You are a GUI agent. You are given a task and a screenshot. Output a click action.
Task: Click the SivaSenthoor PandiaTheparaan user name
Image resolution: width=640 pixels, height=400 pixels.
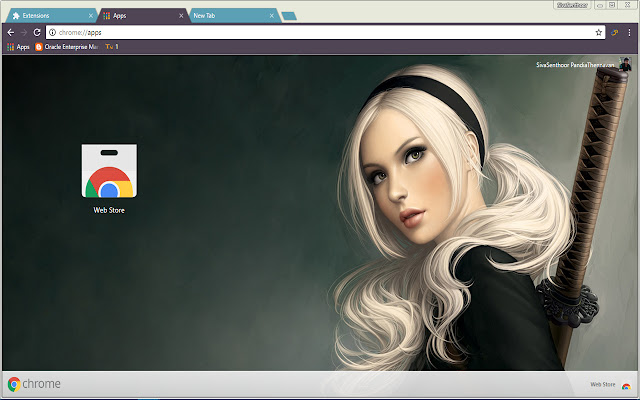[575, 64]
